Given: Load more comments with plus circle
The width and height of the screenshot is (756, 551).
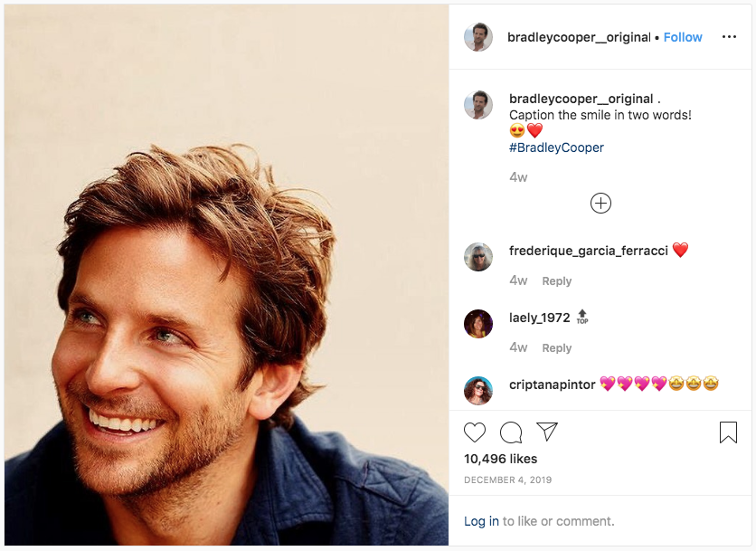Looking at the screenshot, I should click(600, 204).
